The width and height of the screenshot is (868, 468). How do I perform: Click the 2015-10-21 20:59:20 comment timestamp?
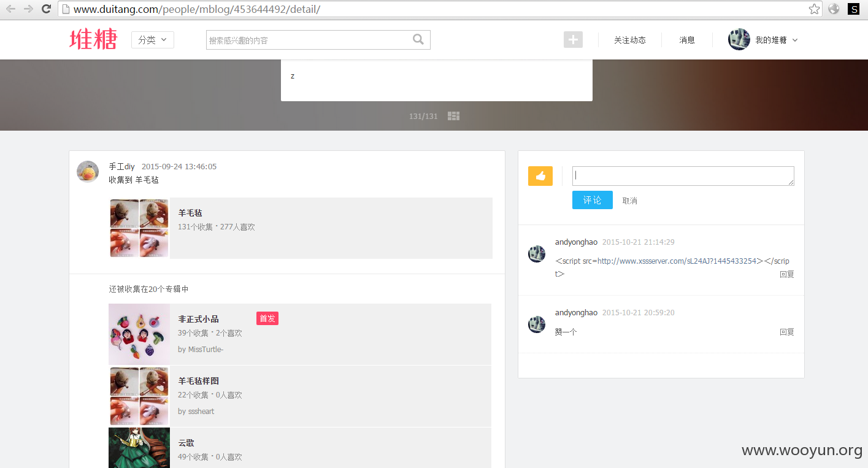(639, 313)
